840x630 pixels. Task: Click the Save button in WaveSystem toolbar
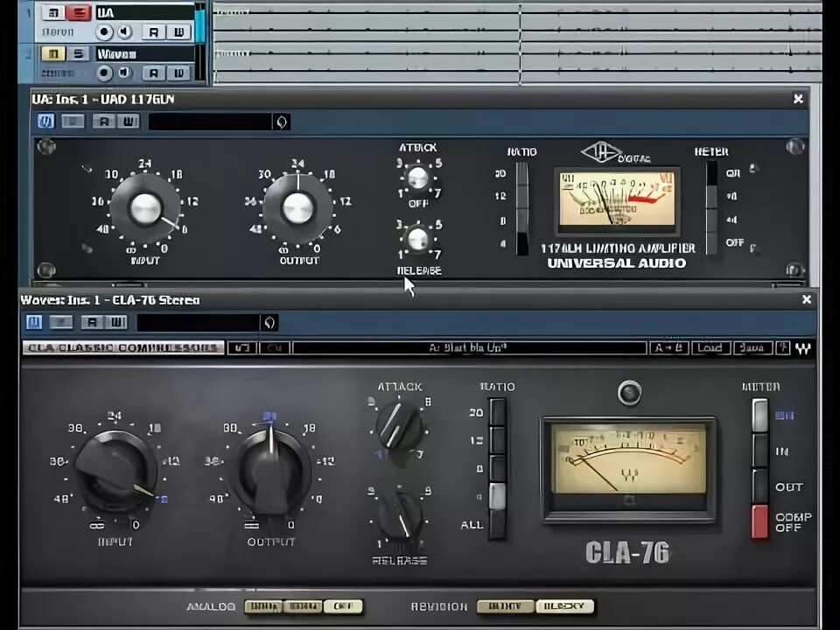752,348
